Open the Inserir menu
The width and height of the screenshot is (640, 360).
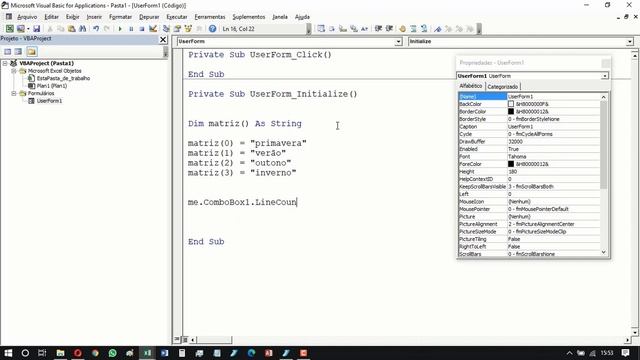coord(94,17)
